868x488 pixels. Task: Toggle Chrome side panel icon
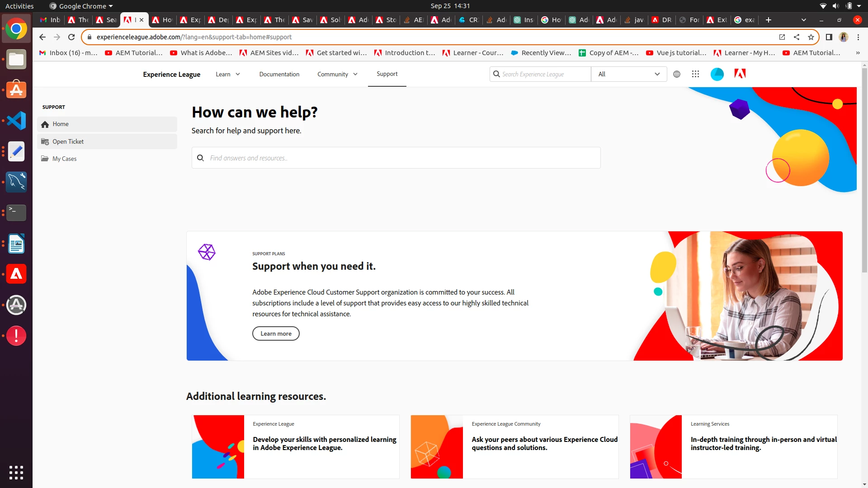pos(829,37)
